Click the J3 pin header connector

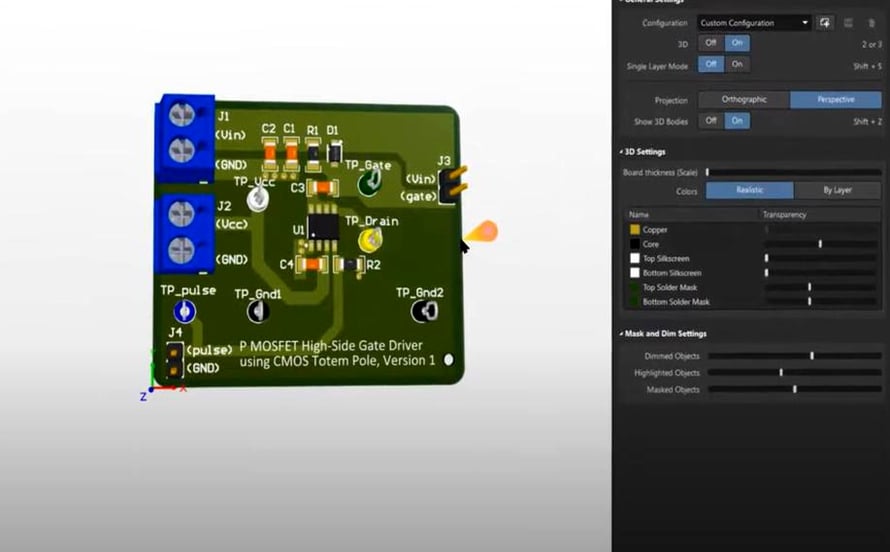pos(452,185)
